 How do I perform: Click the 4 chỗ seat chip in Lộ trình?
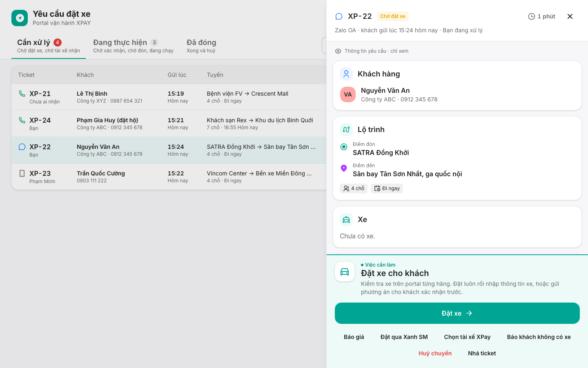tap(354, 188)
